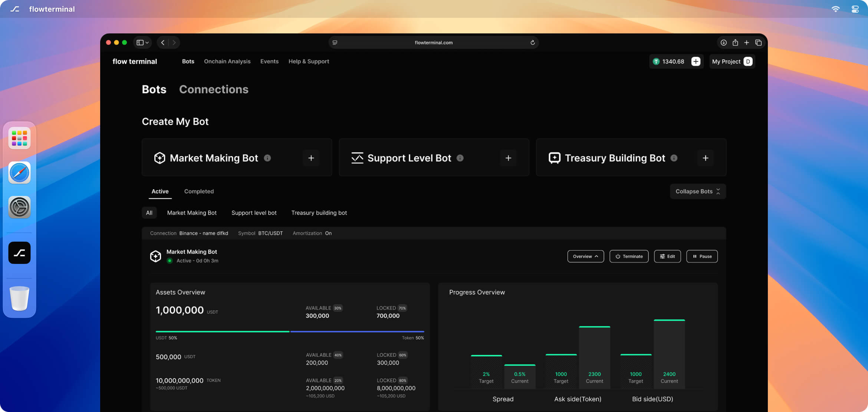868x412 pixels.
Task: Click the Support Level Bot plus icon
Action: tap(508, 158)
